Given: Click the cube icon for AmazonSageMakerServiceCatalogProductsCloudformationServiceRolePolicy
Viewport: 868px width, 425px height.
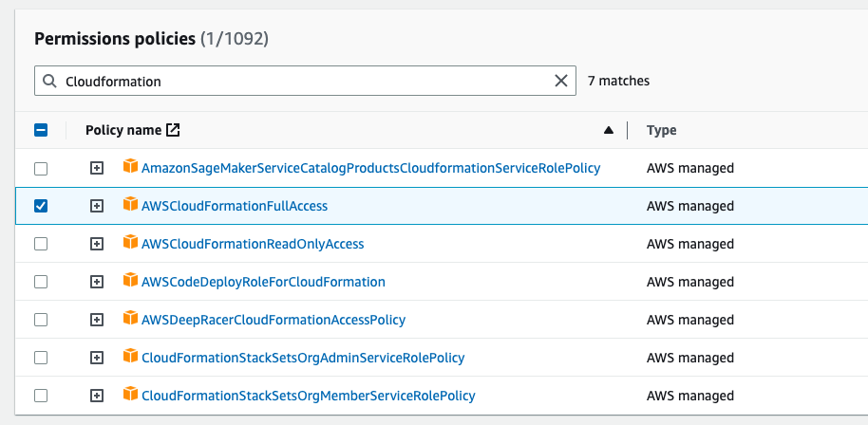Looking at the screenshot, I should coord(130,166).
